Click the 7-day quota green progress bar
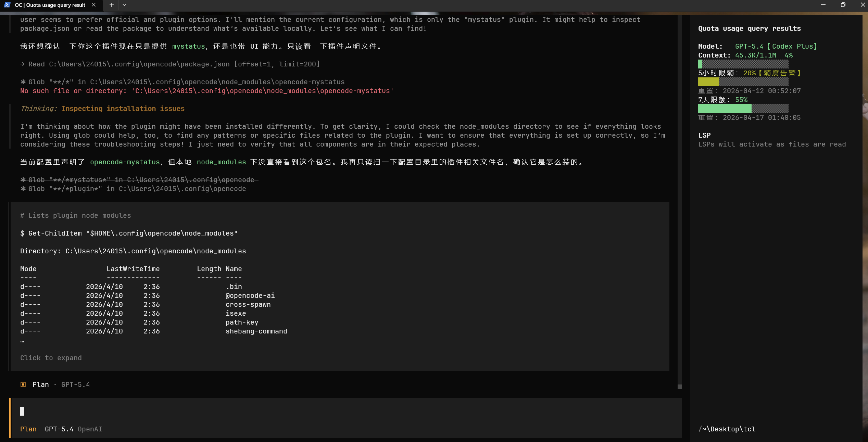Image resolution: width=868 pixels, height=442 pixels. tap(743, 109)
